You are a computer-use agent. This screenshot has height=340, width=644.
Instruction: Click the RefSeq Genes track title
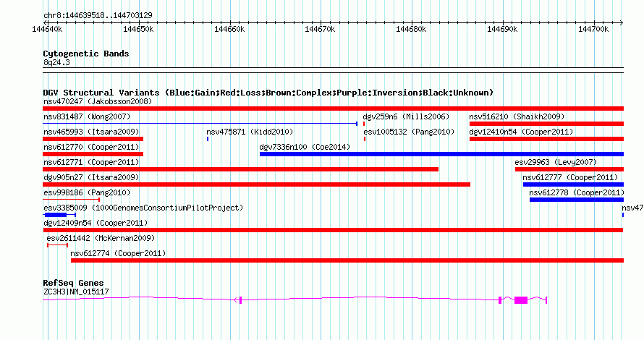(73, 283)
